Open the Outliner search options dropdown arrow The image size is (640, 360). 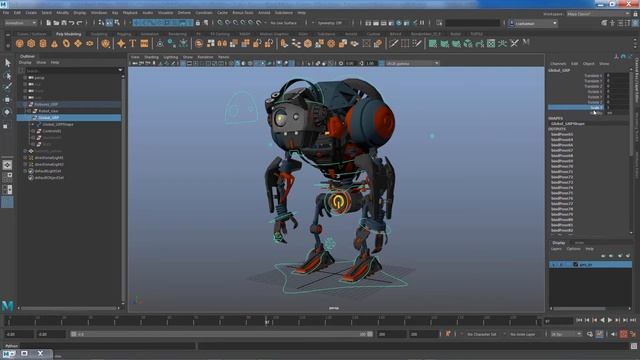(x=120, y=70)
